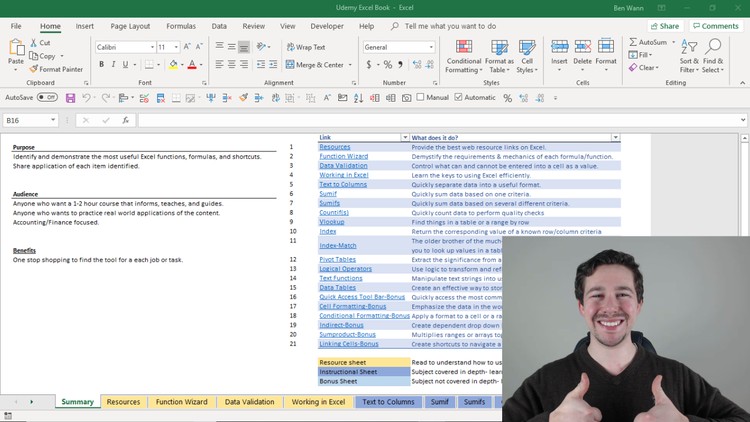Viewport: 750px width, 422px height.
Task: Open the Link column filter dropdown
Action: 405,137
